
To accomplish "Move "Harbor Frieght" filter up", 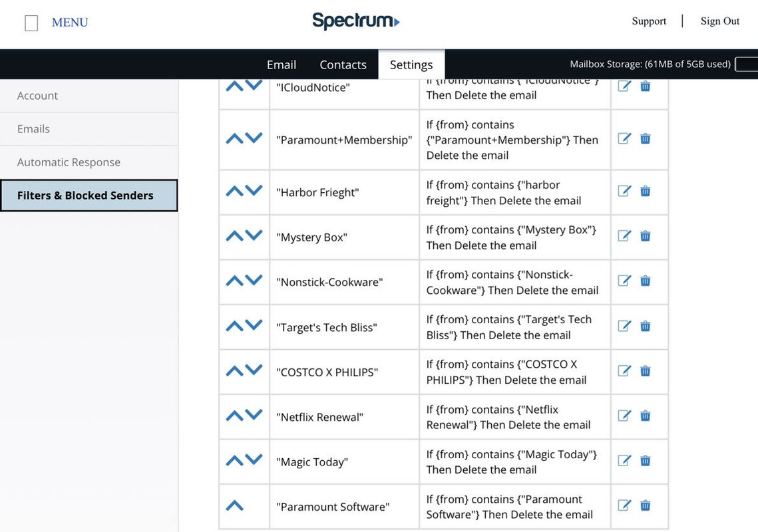I will point(234,191).
